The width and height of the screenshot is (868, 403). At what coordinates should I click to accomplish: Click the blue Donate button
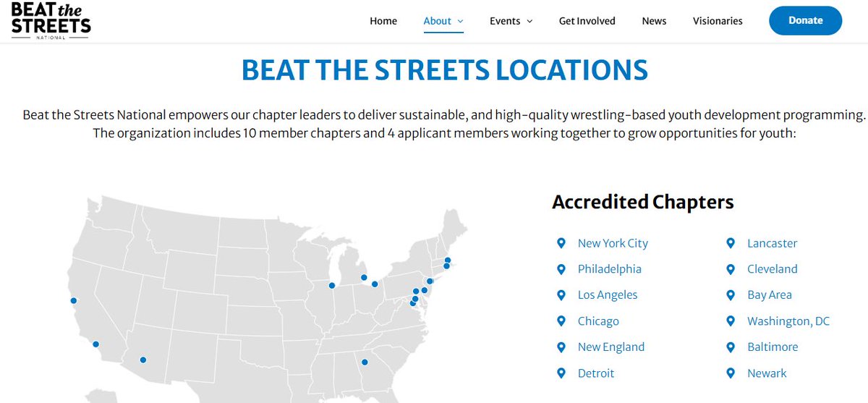pos(805,20)
